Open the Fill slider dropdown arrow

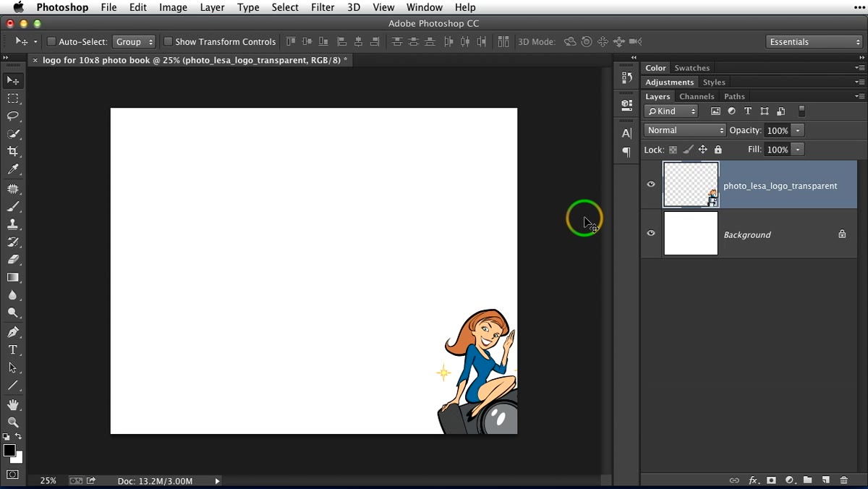(x=798, y=150)
